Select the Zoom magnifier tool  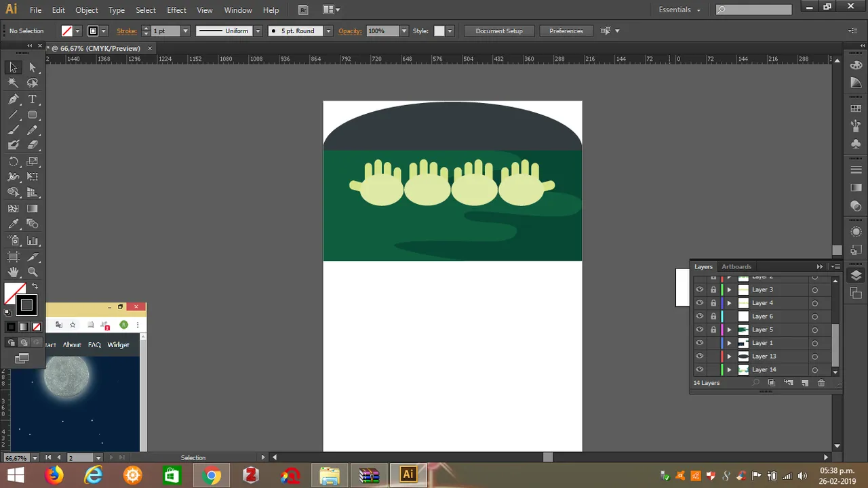32,272
